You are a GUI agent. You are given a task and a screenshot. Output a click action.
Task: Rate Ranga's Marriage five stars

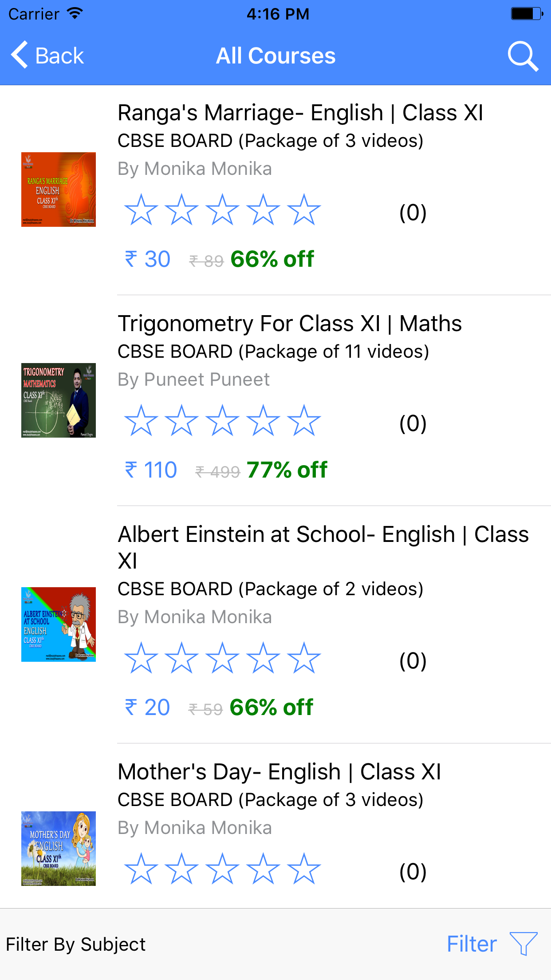tap(304, 210)
